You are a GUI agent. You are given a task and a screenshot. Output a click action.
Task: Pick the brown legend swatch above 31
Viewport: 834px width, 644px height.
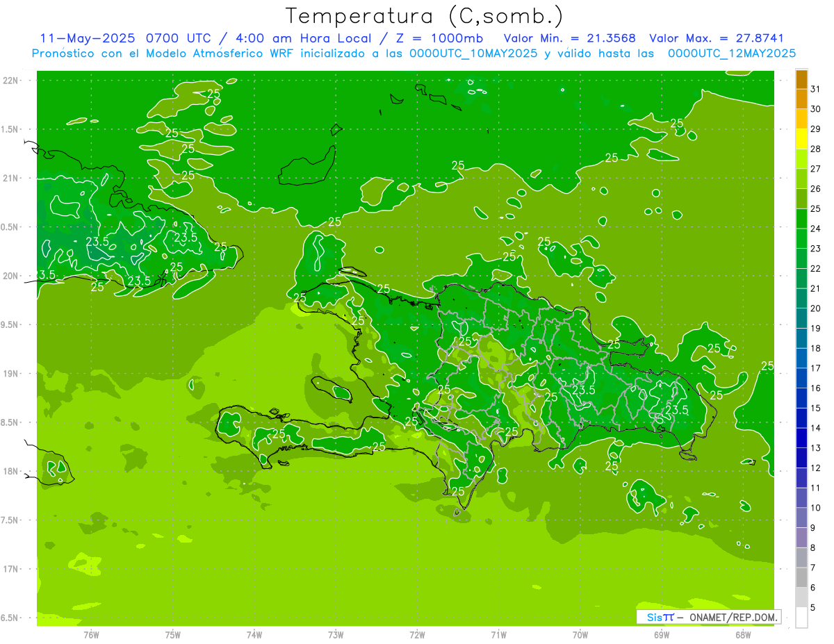[802, 79]
